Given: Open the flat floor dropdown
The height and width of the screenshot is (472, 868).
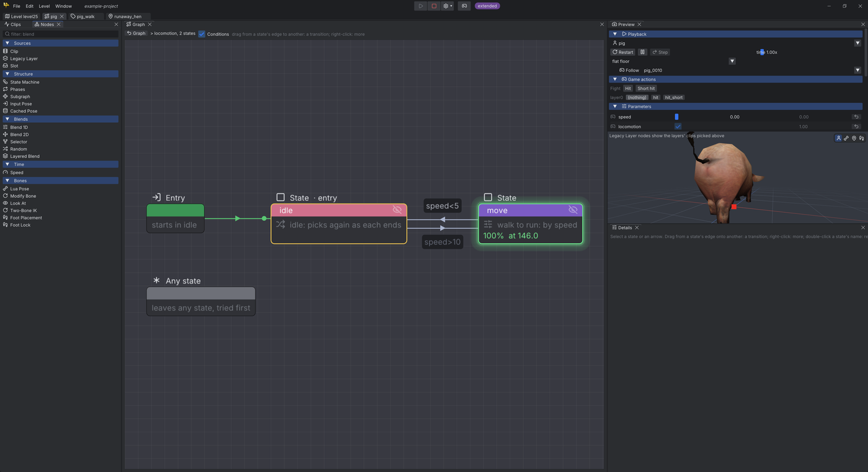Looking at the screenshot, I should click(732, 61).
